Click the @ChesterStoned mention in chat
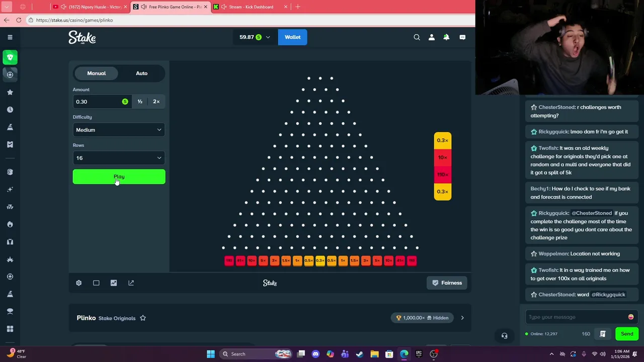Image resolution: width=644 pixels, height=362 pixels. [592, 213]
